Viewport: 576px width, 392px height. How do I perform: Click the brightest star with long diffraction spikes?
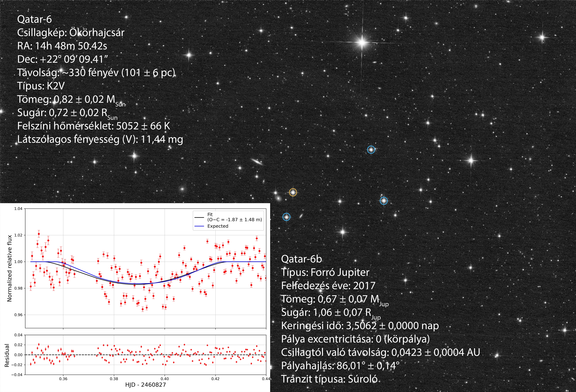(x=362, y=43)
